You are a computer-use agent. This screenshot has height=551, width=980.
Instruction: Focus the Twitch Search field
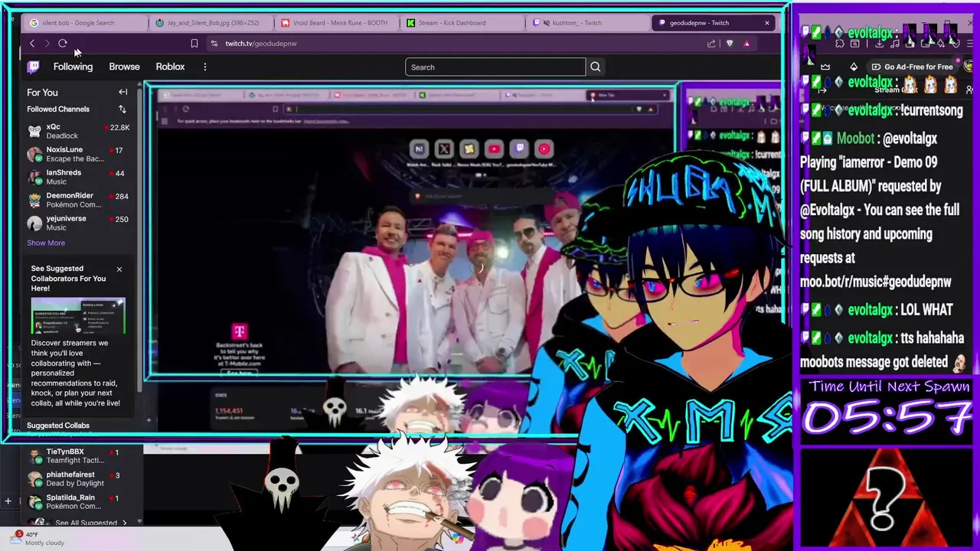(x=495, y=67)
